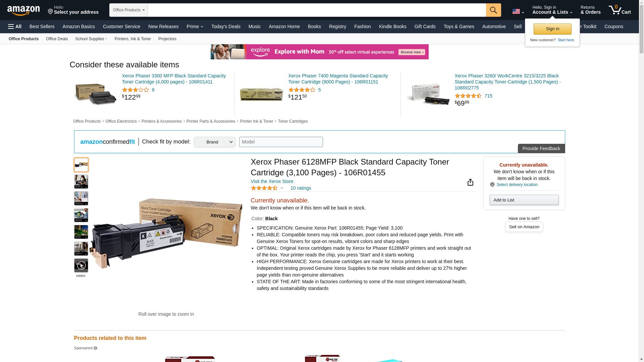Open the shopping cart icon
The width and height of the screenshot is (644, 362).
click(x=620, y=10)
